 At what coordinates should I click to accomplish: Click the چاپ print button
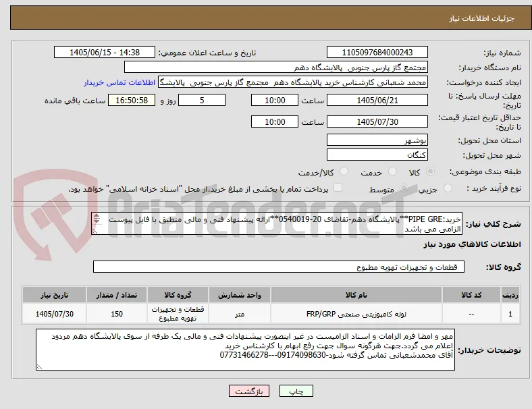coord(296,391)
